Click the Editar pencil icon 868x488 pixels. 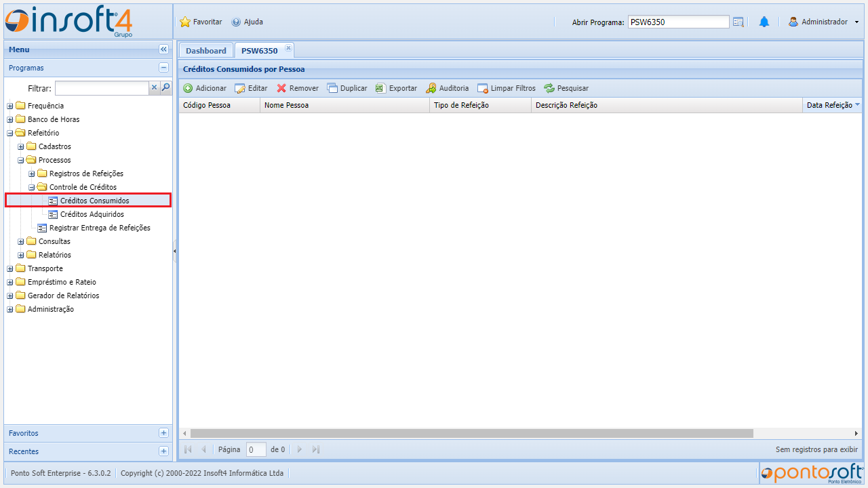tap(240, 88)
